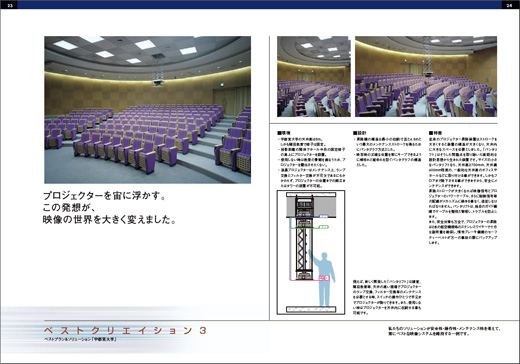This screenshot has height=364, width=520.
Task: Click the '設計' section heading
Action: pyautogui.click(x=360, y=133)
